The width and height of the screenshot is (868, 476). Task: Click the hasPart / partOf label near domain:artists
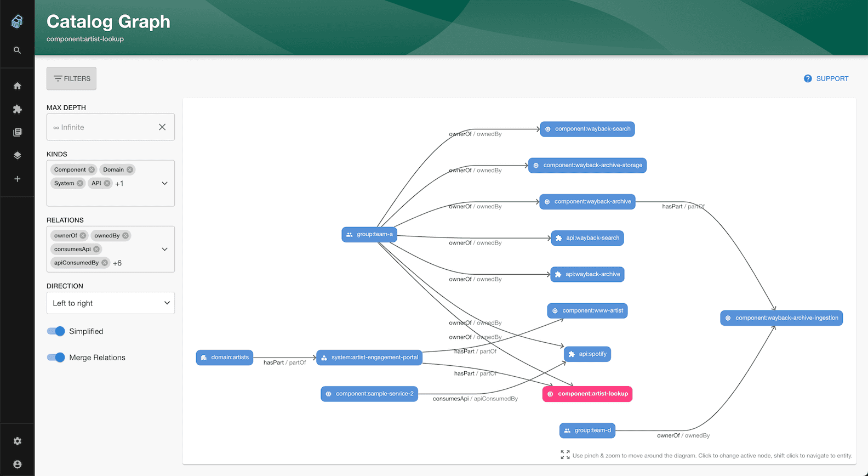pos(284,362)
